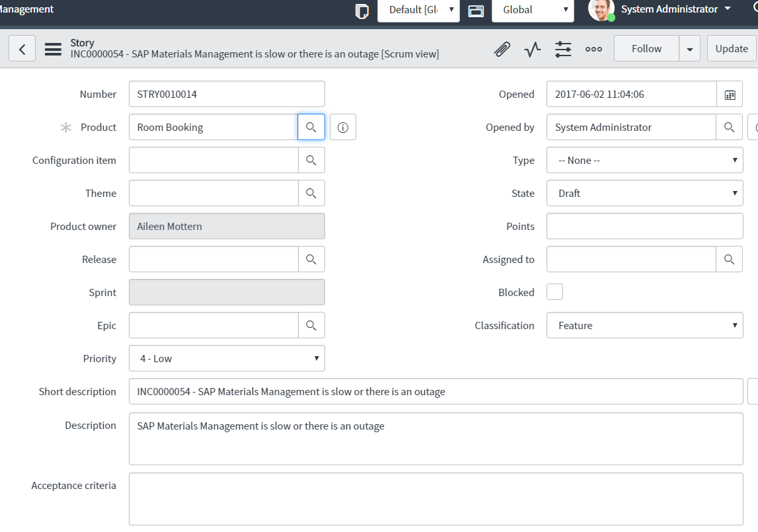Click the clipboard update set icon
Viewport: 758px width, 532px height.
[x=361, y=11]
